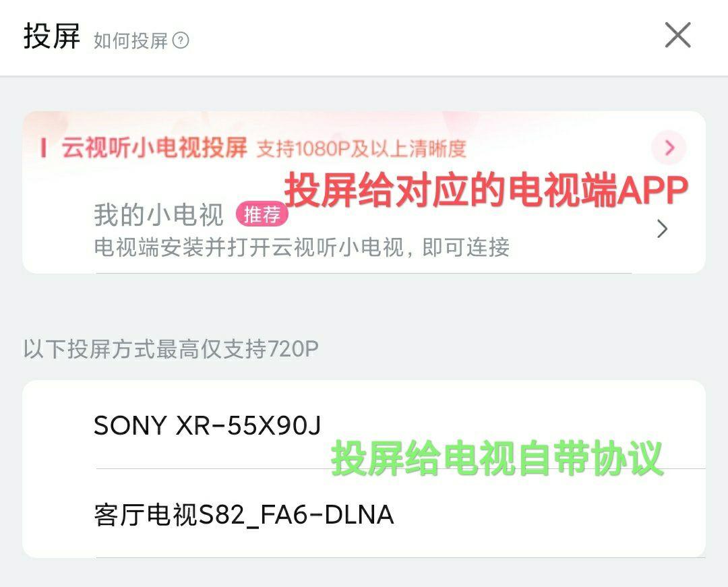This screenshot has height=587, width=728.
Task: Tap empty icon area left of 客厅电视S82_FA6-DLNA
Action: tap(58, 514)
